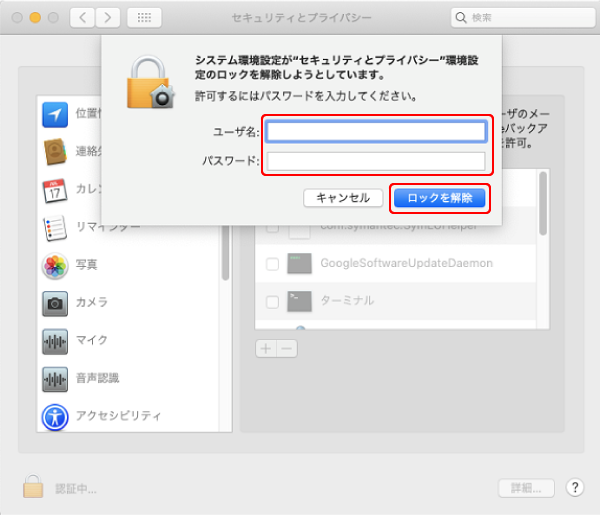
Task: Click the ターミナル app icon
Action: tap(300, 301)
